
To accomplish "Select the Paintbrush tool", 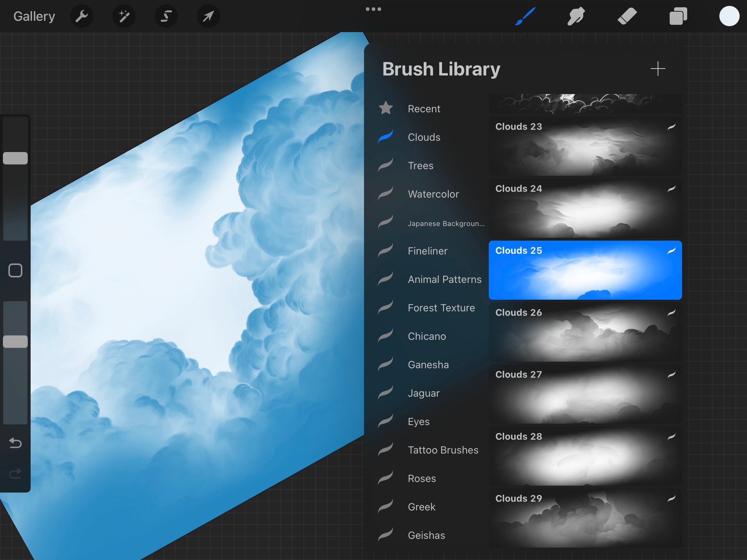I will 525,16.
